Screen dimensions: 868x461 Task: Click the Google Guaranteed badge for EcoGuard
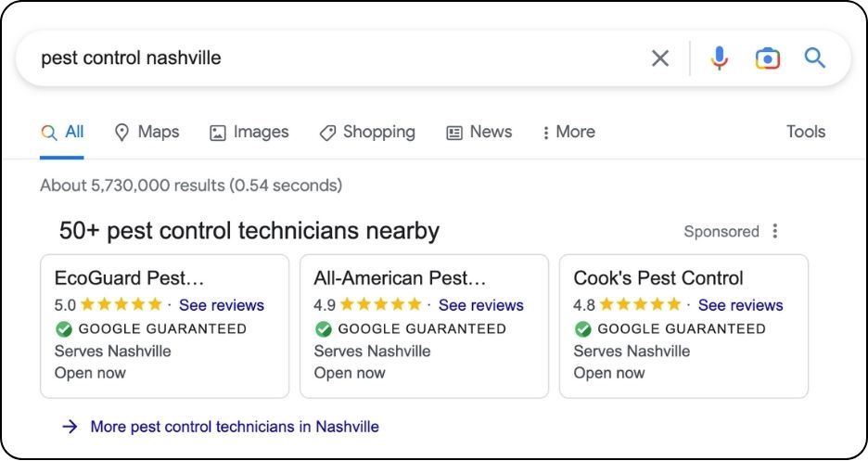tap(150, 328)
